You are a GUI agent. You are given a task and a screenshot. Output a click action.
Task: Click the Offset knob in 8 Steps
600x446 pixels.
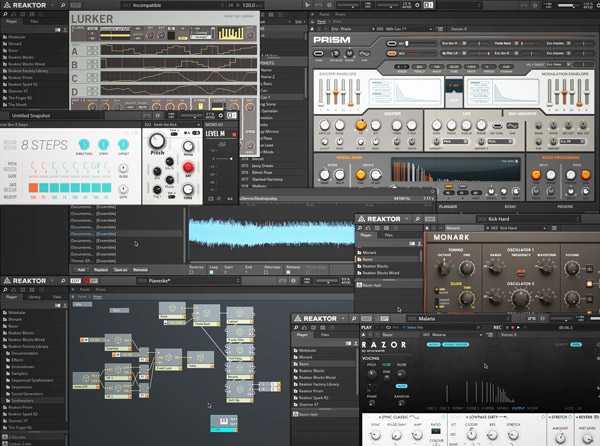pos(123,144)
